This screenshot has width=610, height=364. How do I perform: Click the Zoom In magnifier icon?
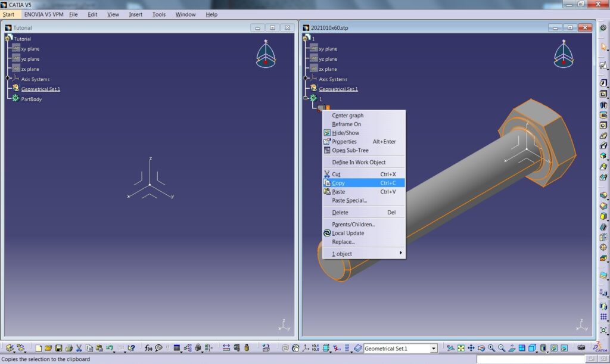(491, 348)
